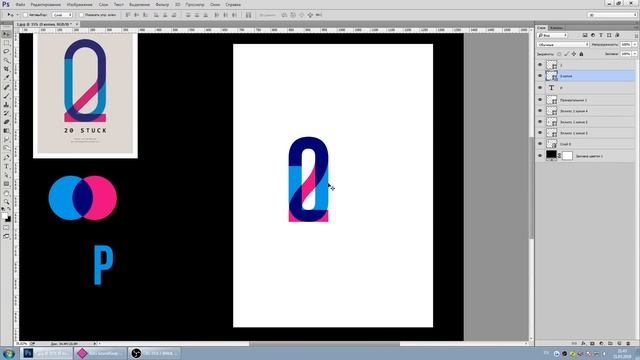
Task: Click the background color swatch
Action: tap(8, 220)
